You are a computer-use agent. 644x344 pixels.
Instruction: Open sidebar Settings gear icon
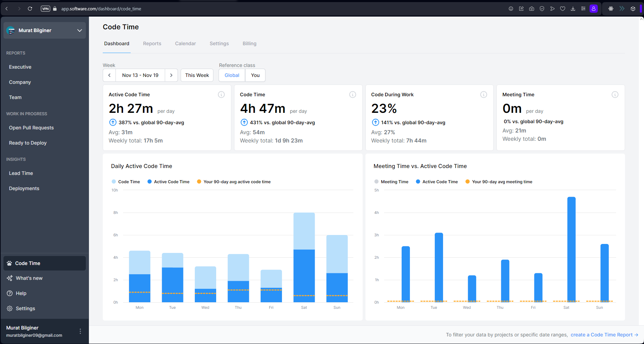[x=10, y=308]
